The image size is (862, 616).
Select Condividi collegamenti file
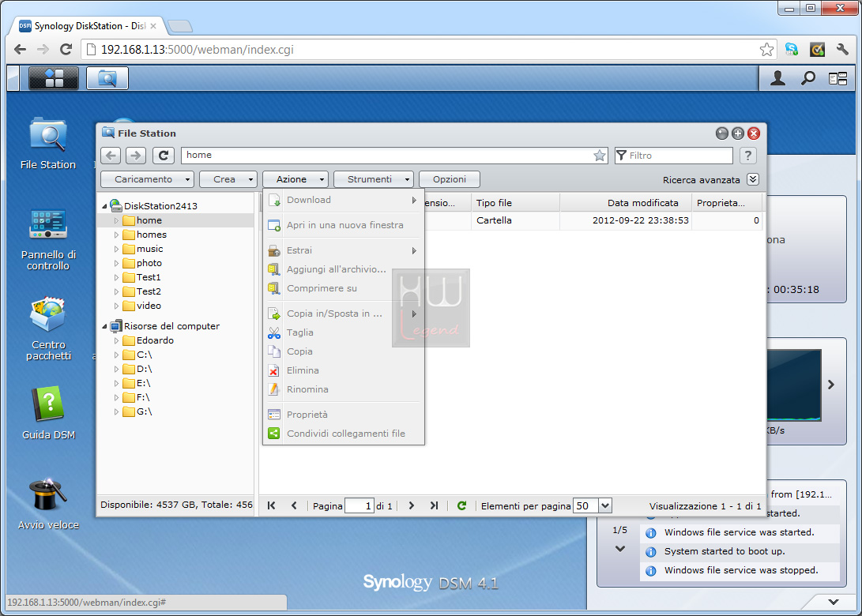point(344,434)
